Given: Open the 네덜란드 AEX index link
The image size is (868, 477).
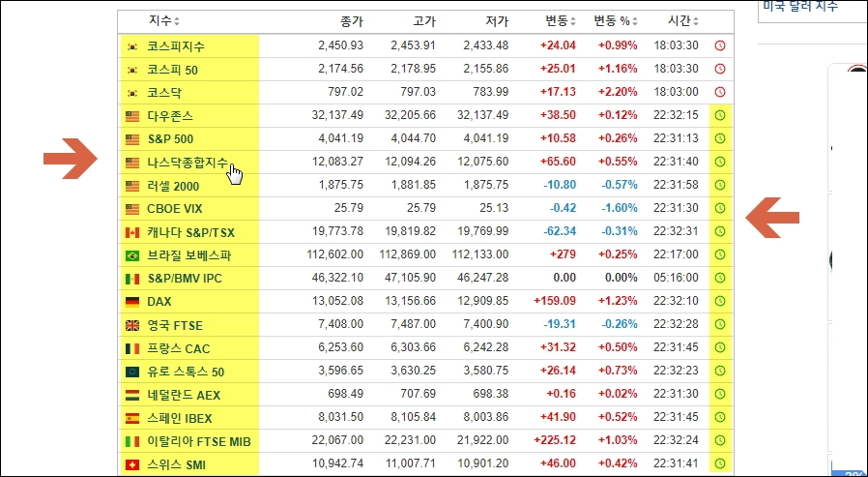Looking at the screenshot, I should coord(184,396).
